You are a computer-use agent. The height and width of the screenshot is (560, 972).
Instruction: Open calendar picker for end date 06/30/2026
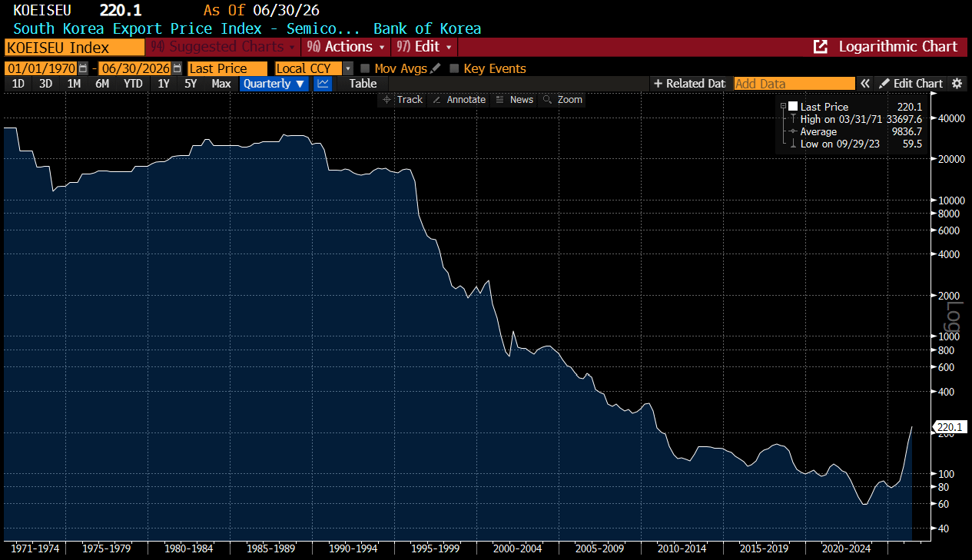tap(177, 68)
